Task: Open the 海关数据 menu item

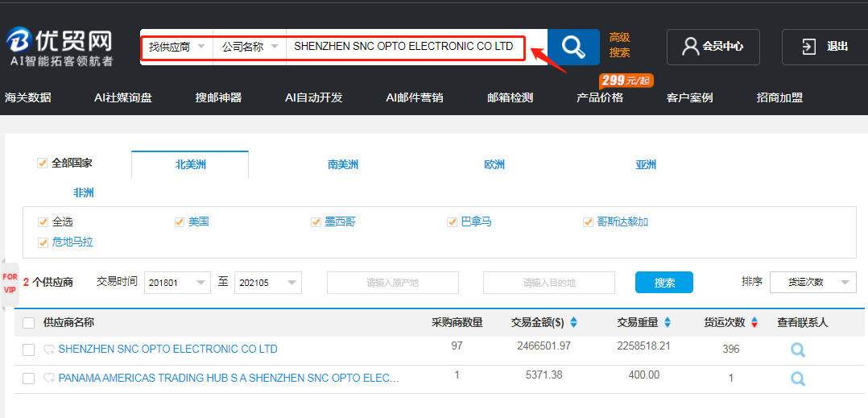Action: click(27, 98)
